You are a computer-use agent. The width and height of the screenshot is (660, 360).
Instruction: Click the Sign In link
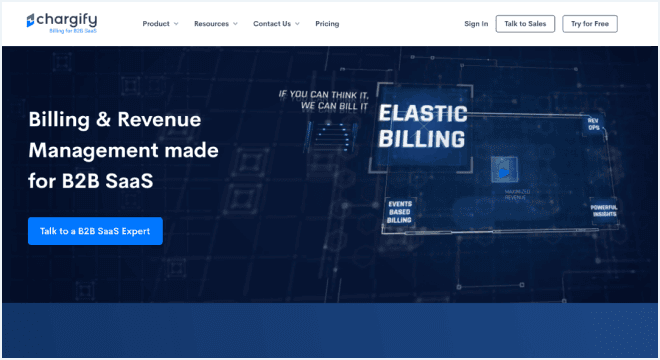[476, 24]
